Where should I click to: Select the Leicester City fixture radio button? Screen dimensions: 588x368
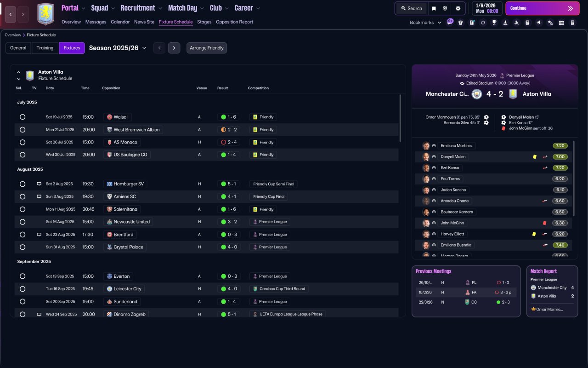[23, 289]
